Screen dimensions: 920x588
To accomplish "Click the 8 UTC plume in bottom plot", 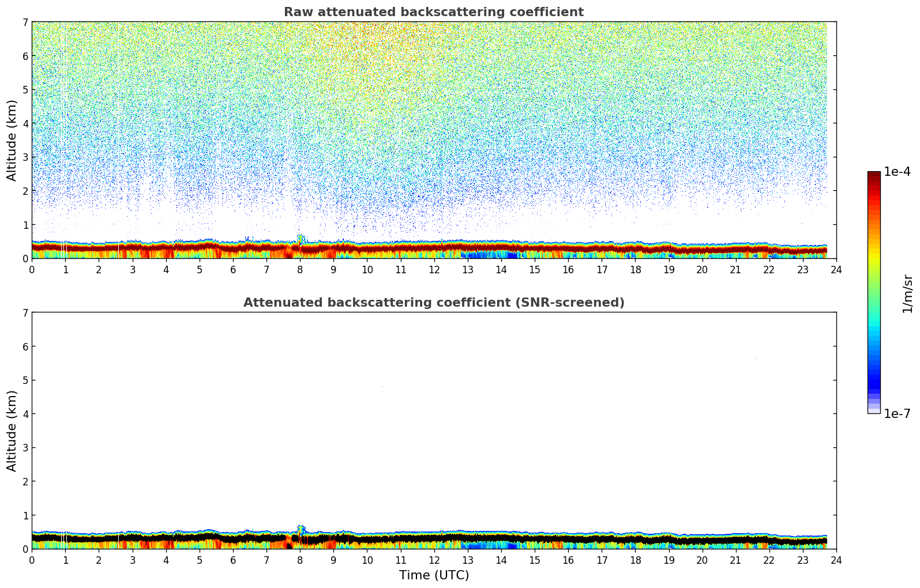I will click(x=301, y=529).
